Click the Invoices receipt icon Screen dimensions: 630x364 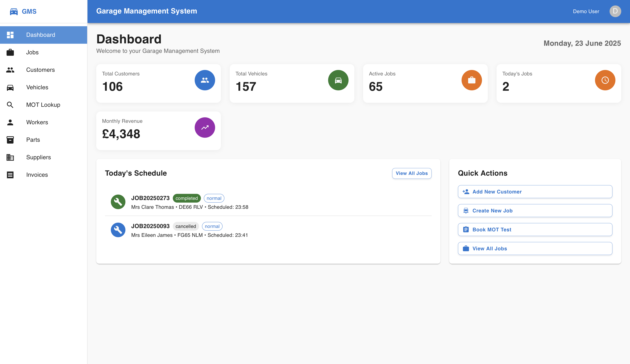[x=10, y=175]
